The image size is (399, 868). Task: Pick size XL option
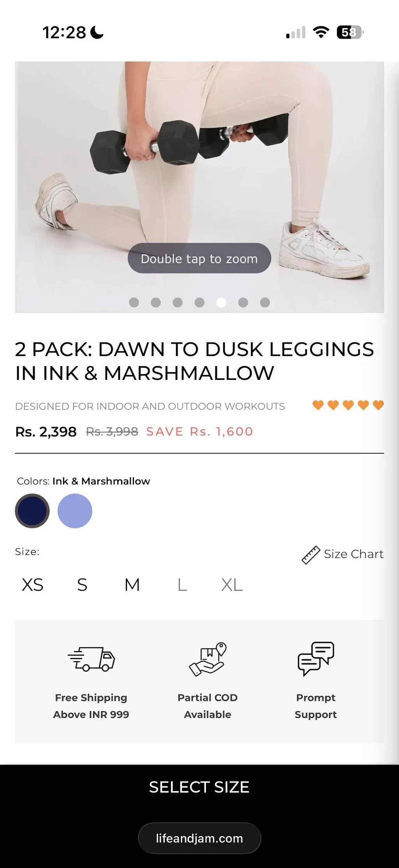pos(232,585)
